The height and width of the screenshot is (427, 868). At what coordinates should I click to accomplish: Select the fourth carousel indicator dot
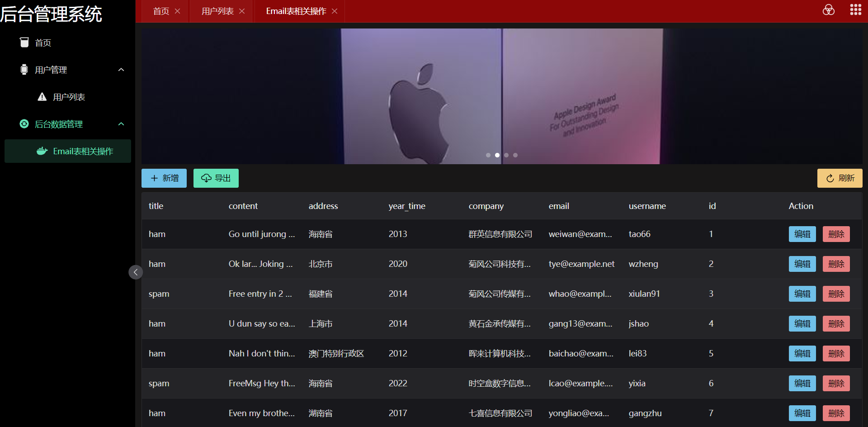pyautogui.click(x=515, y=155)
